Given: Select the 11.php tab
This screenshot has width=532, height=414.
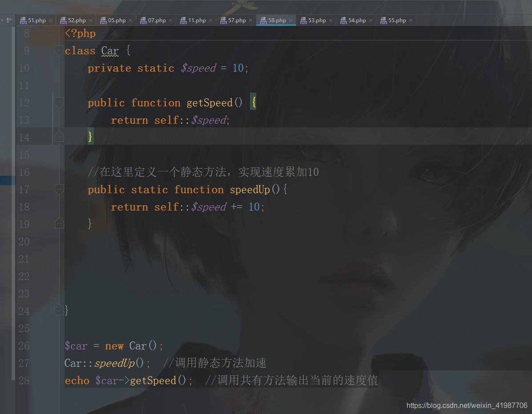Looking at the screenshot, I should coord(197,20).
